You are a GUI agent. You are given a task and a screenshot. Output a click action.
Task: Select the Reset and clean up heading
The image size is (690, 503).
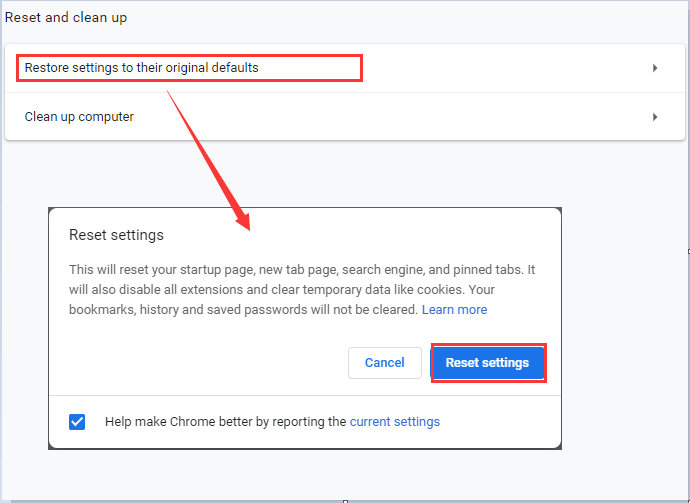click(x=66, y=18)
